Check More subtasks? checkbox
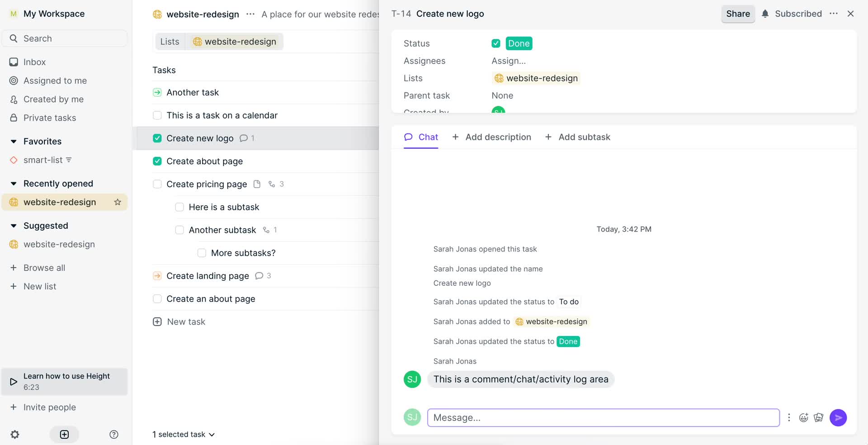Image resolution: width=868 pixels, height=445 pixels. click(202, 253)
